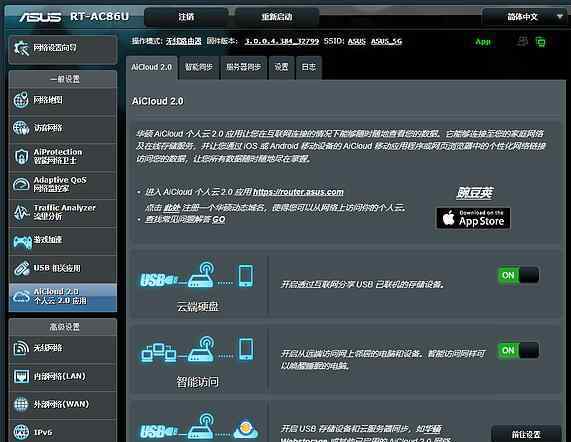Click the logout button 注销

coord(186,17)
